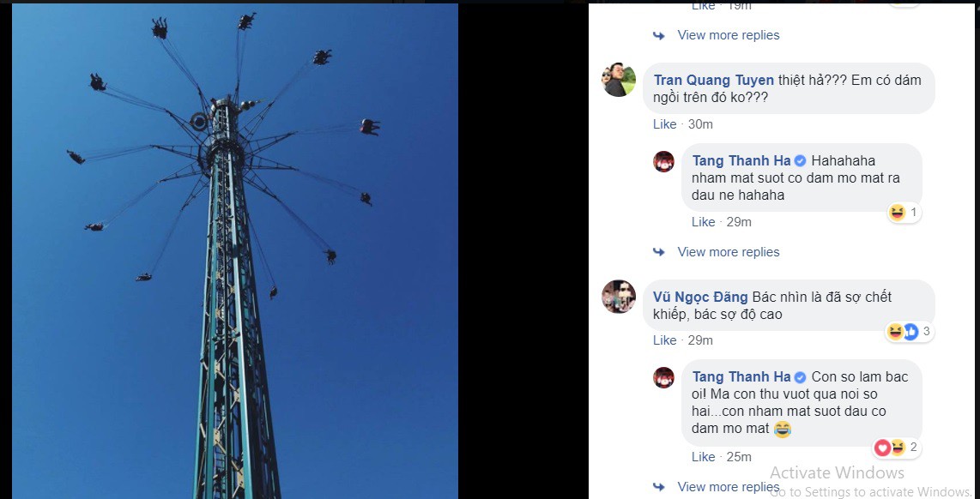
Task: Open Tran Quang Tuyen's profile avatar
Action: pyautogui.click(x=619, y=80)
